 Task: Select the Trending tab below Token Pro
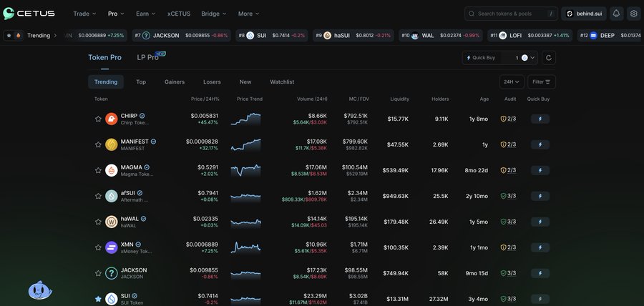[x=106, y=82]
